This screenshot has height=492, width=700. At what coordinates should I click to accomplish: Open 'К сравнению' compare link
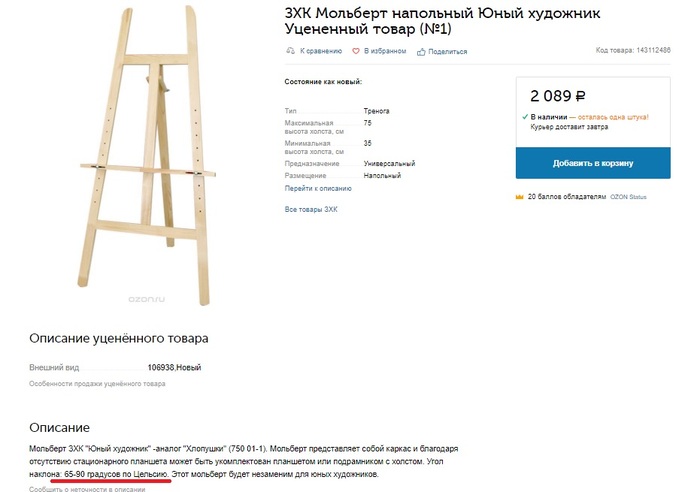[x=321, y=51]
